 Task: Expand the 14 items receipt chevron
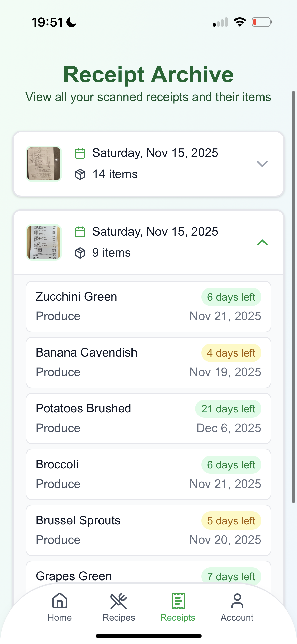click(262, 164)
